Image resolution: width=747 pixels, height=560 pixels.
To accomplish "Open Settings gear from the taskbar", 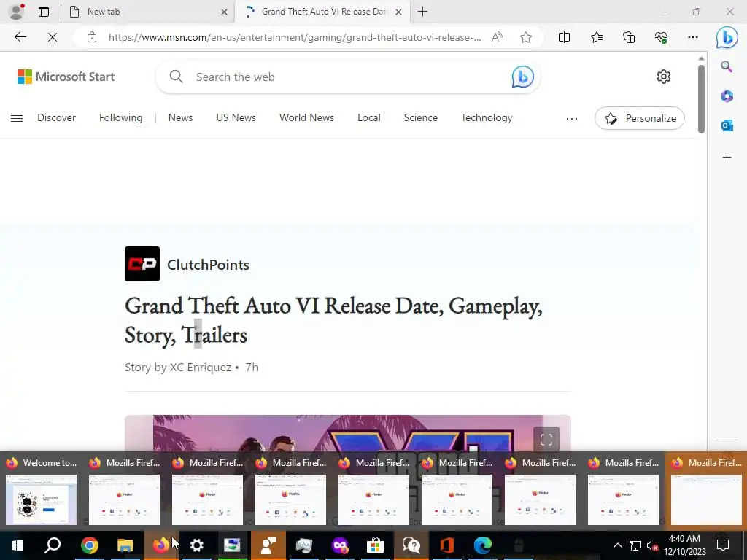I will [196, 545].
